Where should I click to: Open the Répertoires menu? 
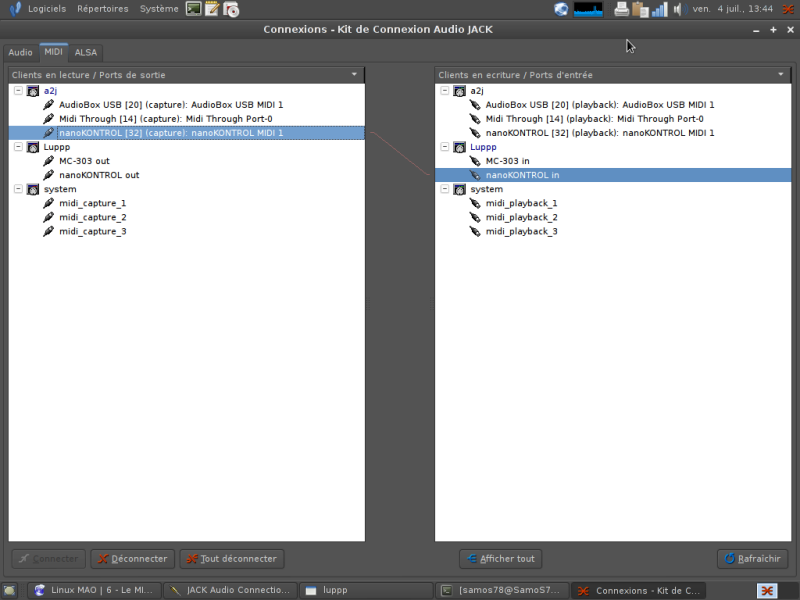(x=103, y=9)
